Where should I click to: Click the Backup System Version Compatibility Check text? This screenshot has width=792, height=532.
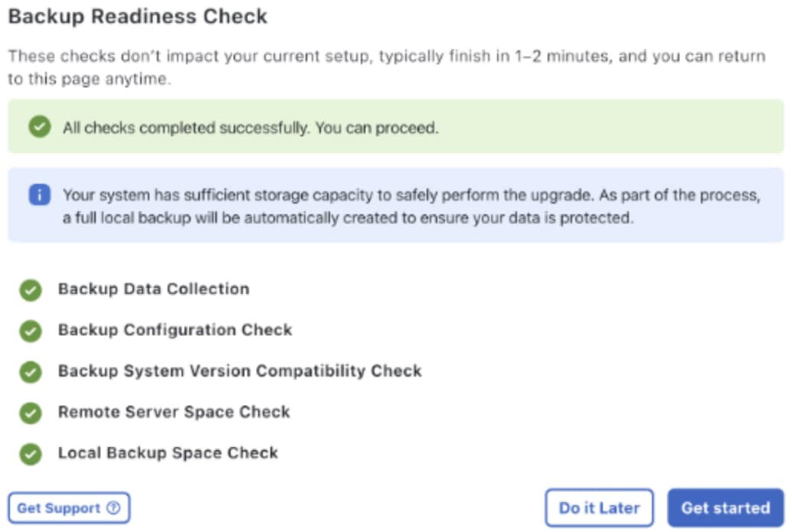240,371
